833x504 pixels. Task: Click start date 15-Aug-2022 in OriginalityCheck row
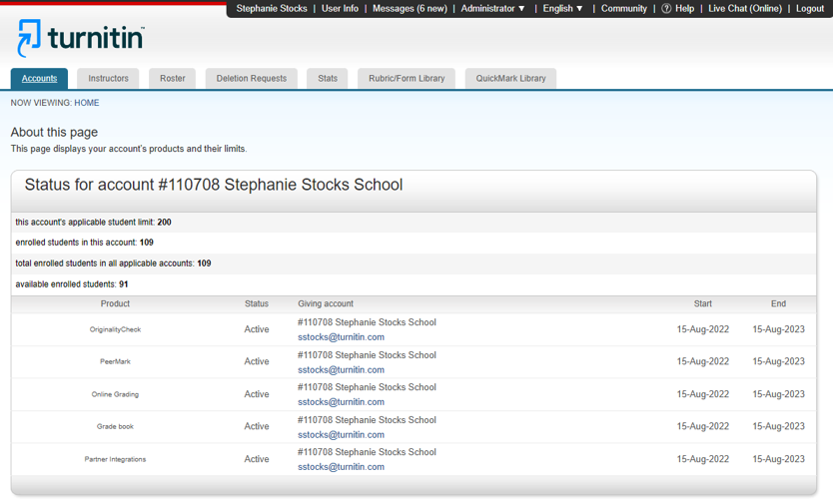pos(703,329)
